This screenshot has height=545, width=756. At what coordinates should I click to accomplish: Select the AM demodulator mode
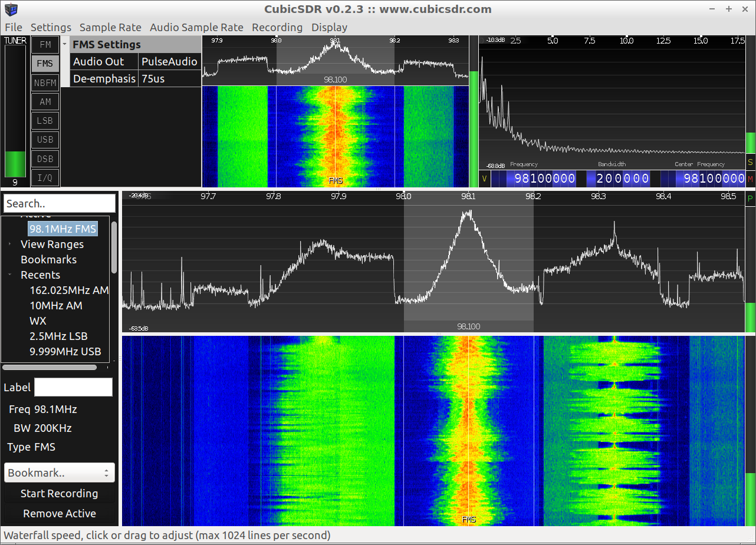pyautogui.click(x=45, y=102)
